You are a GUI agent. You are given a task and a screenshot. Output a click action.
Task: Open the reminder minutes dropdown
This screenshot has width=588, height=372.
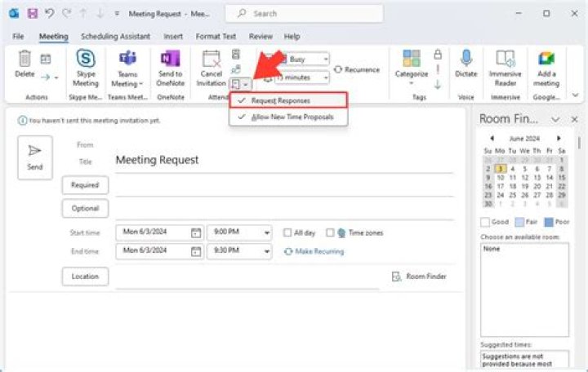point(326,77)
